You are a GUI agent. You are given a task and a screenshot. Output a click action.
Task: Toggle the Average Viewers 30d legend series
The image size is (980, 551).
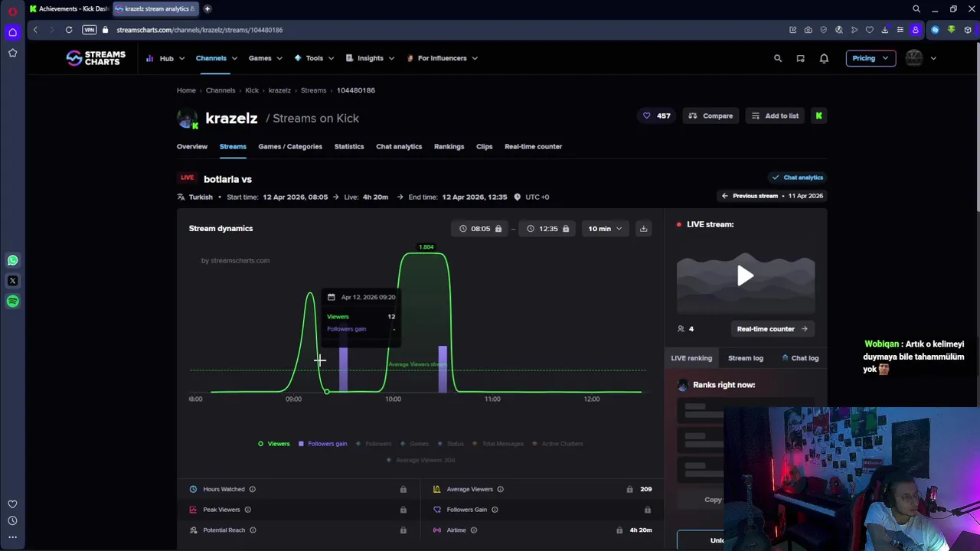(x=421, y=460)
